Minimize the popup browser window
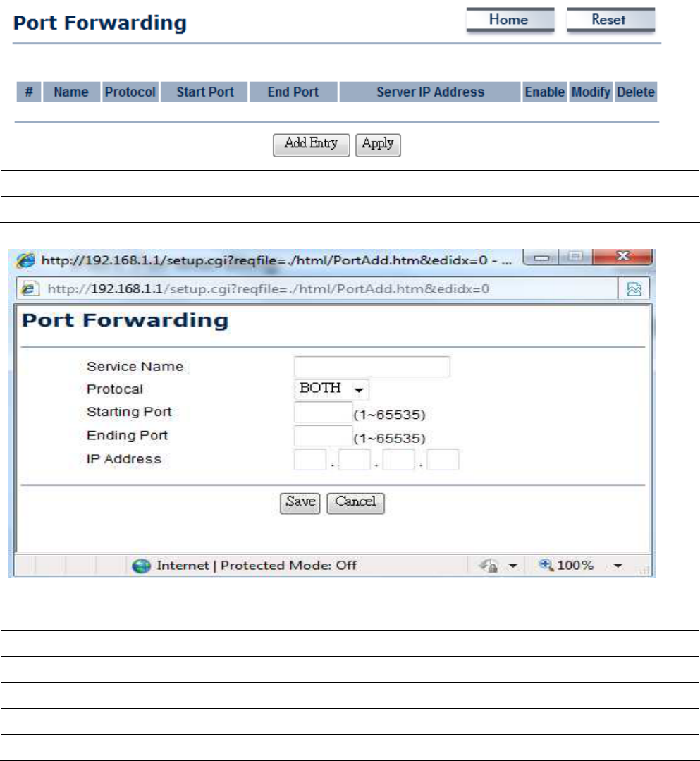 click(541, 257)
